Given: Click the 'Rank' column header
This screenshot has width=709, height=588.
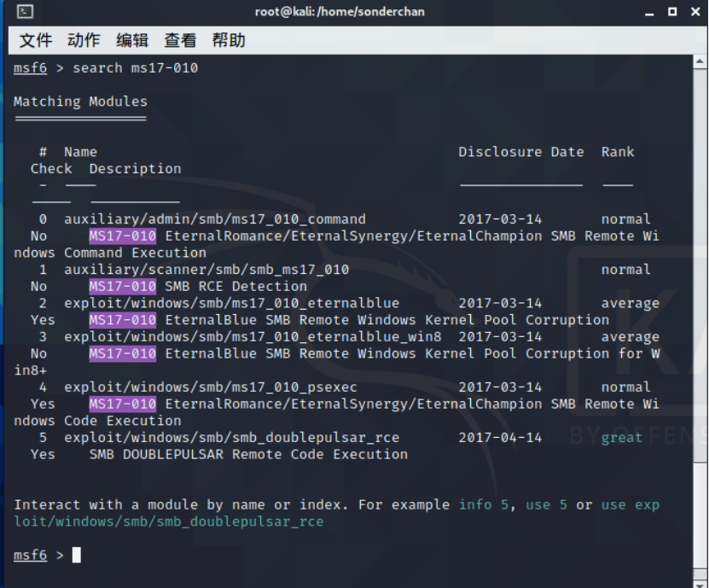Looking at the screenshot, I should coord(618,152).
